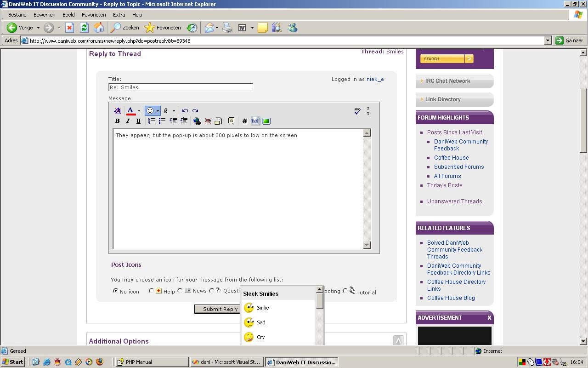The height and width of the screenshot is (368, 588).
Task: Click the message editor resize arrows
Action: [x=368, y=111]
